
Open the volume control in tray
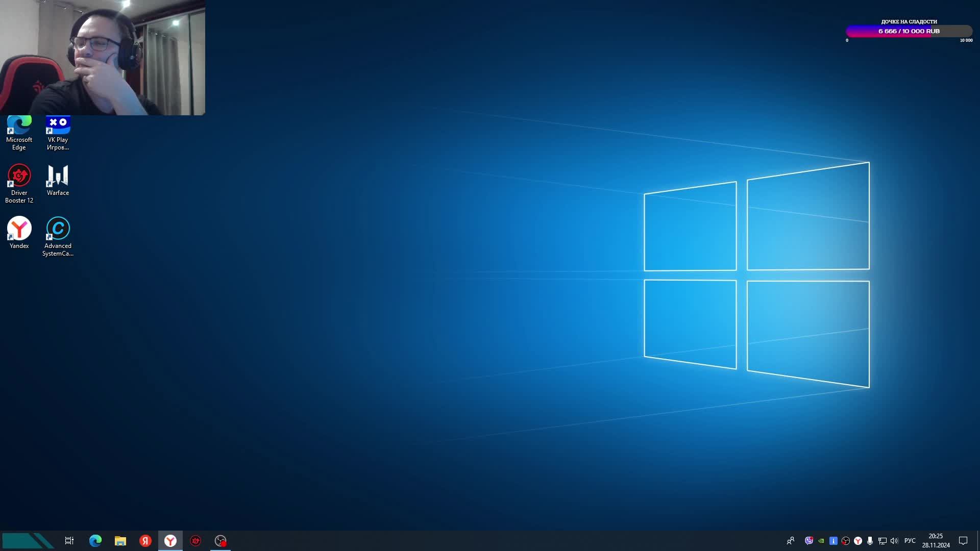(894, 541)
